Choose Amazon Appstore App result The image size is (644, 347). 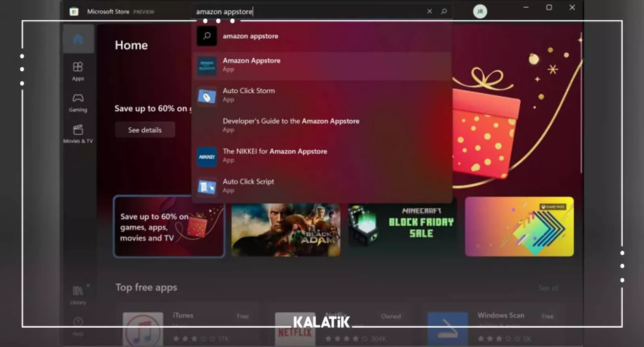(x=322, y=66)
